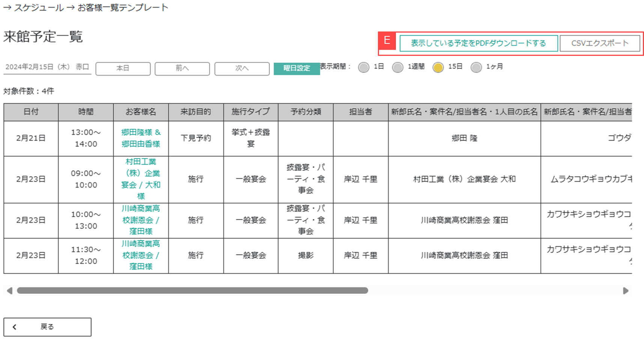Click the 本日 button
Image resolution: width=644 pixels, height=340 pixels.
(x=123, y=69)
